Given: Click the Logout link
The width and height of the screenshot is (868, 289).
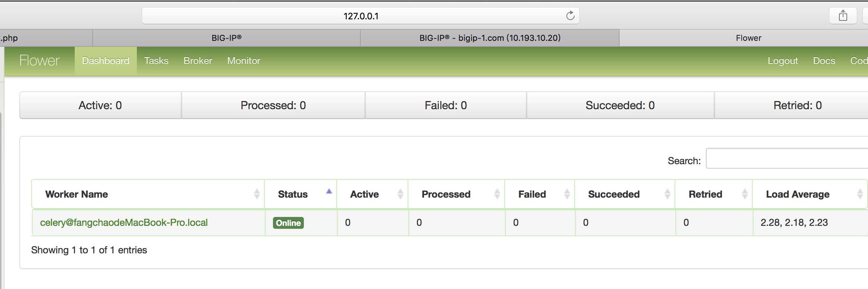Looking at the screenshot, I should [783, 61].
